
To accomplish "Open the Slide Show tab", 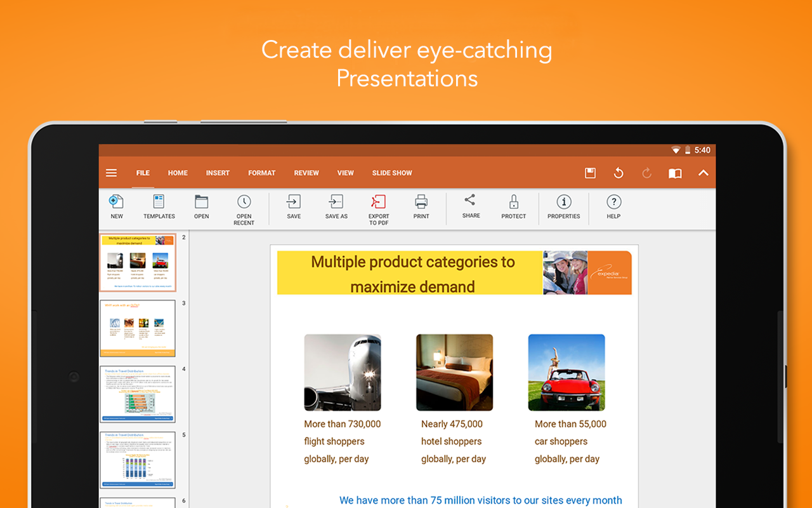I will coord(392,173).
